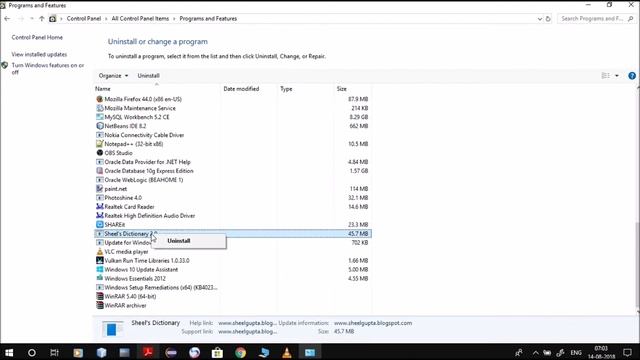Select Oracle WebLogic (BEAHOME 1) entry

(233, 180)
